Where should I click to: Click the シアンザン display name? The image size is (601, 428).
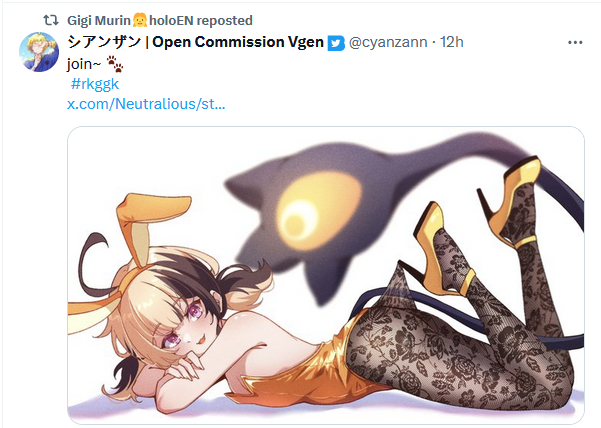tap(104, 42)
